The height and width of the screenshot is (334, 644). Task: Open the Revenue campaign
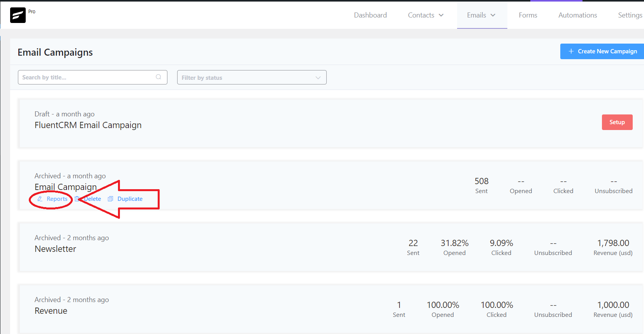point(51,311)
